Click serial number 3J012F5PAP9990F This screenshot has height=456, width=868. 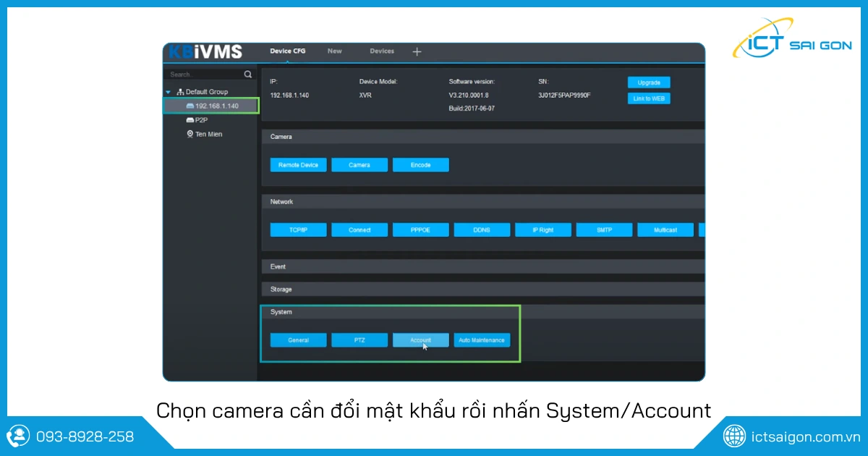coord(565,96)
